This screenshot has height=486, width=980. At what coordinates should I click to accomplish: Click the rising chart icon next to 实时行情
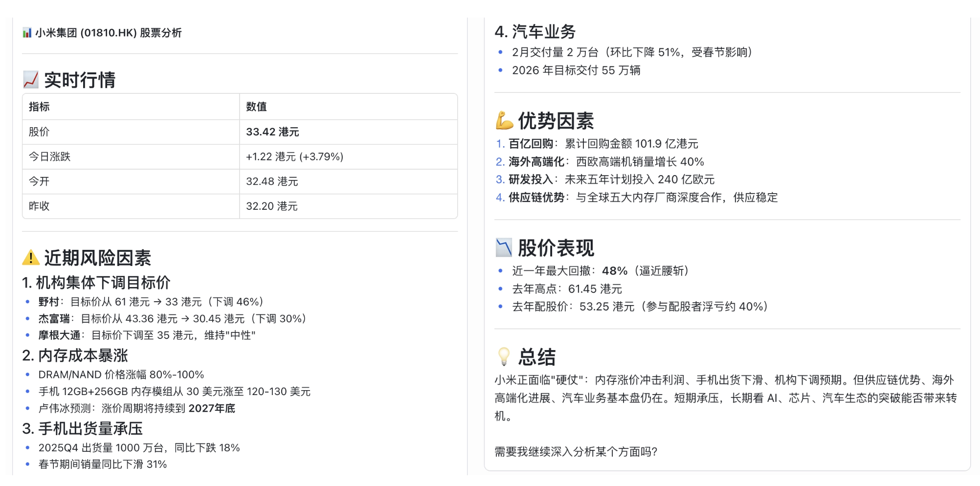(31, 80)
